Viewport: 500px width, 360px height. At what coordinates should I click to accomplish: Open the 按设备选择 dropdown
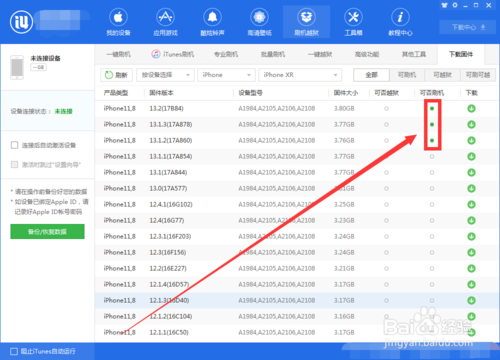(x=165, y=75)
